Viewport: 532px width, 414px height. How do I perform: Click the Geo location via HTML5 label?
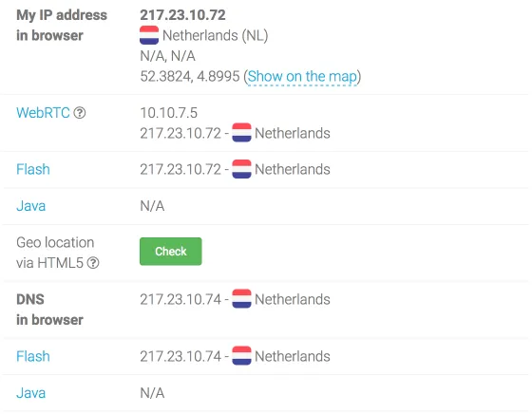pos(55,253)
